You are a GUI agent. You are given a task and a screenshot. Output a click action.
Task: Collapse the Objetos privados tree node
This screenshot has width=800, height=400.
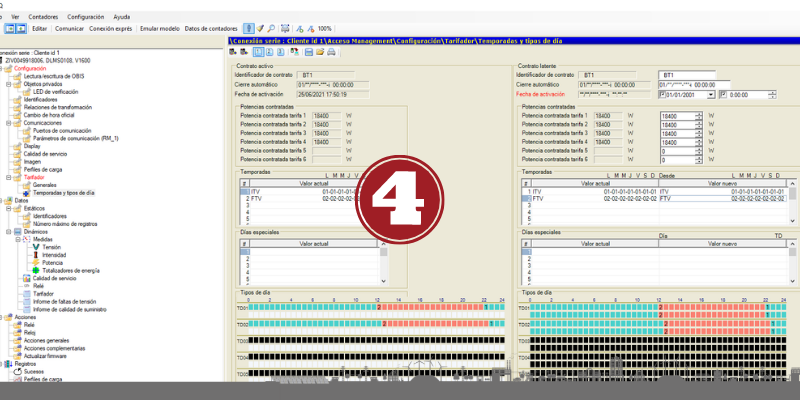click(x=9, y=84)
